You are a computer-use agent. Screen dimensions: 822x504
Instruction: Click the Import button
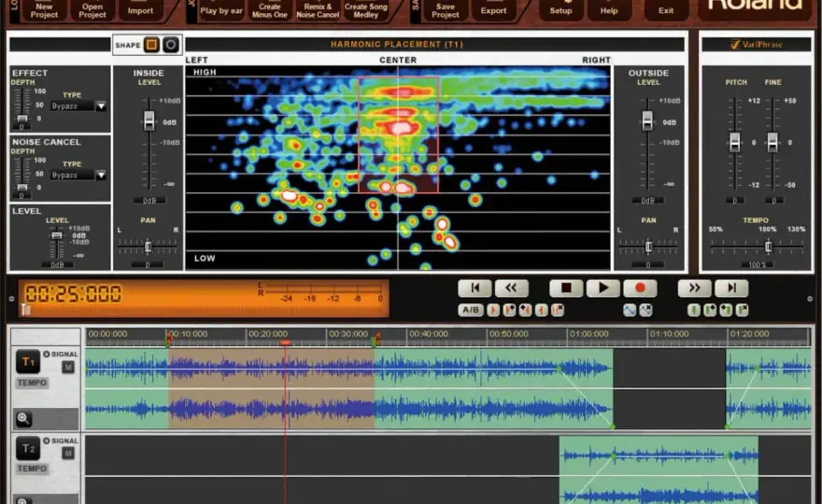[140, 9]
